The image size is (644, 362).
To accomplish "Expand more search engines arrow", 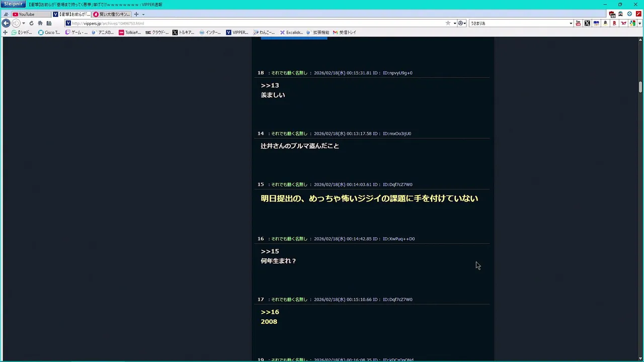I will click(639, 23).
